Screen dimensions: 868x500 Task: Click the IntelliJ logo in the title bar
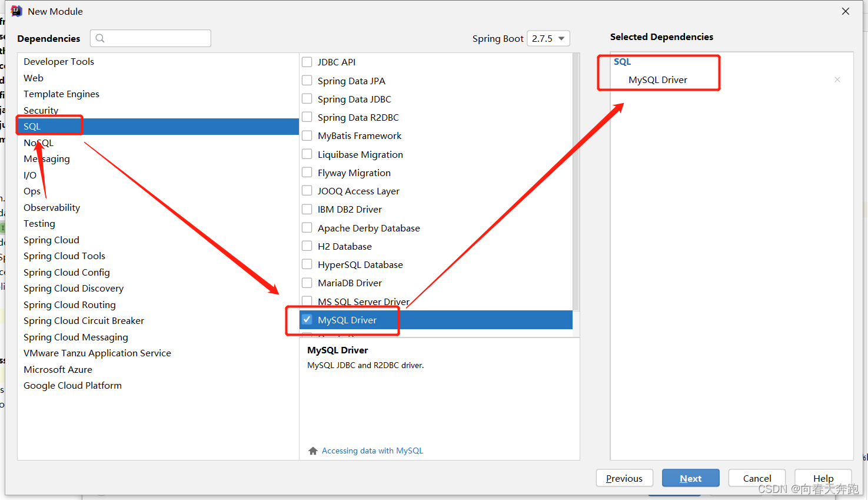click(x=16, y=11)
